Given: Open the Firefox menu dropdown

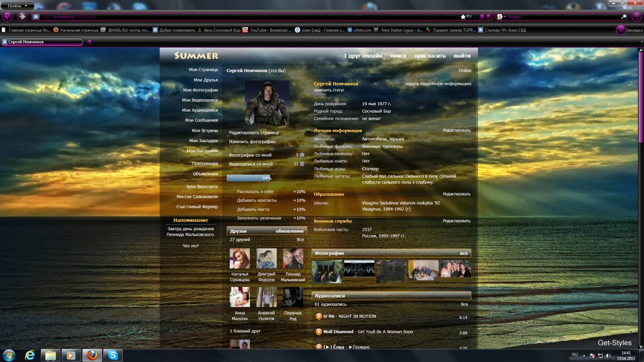Looking at the screenshot, I should coord(17,6).
